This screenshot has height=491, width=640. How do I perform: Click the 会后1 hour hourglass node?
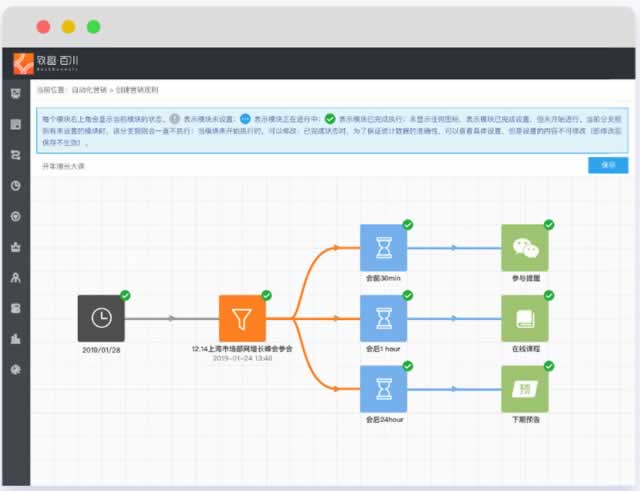[x=384, y=318]
